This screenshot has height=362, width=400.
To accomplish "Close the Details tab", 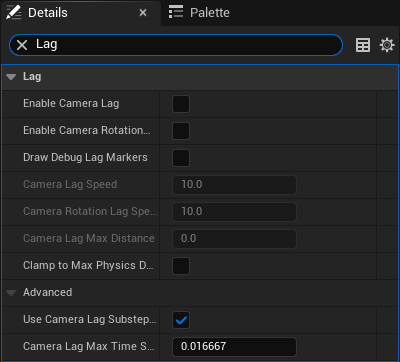I will click(x=143, y=13).
